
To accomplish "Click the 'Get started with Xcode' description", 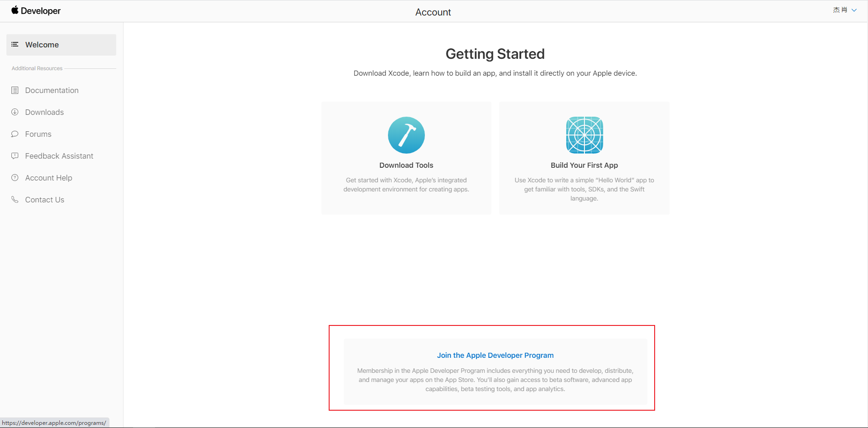I will [406, 185].
